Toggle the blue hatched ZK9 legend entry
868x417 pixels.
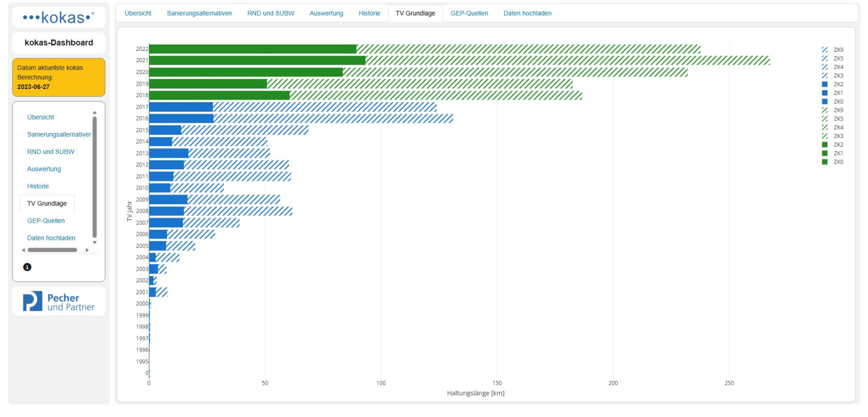point(832,50)
